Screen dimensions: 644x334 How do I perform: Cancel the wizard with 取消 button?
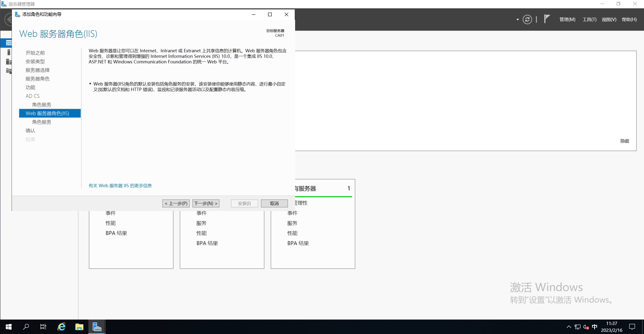pyautogui.click(x=274, y=203)
